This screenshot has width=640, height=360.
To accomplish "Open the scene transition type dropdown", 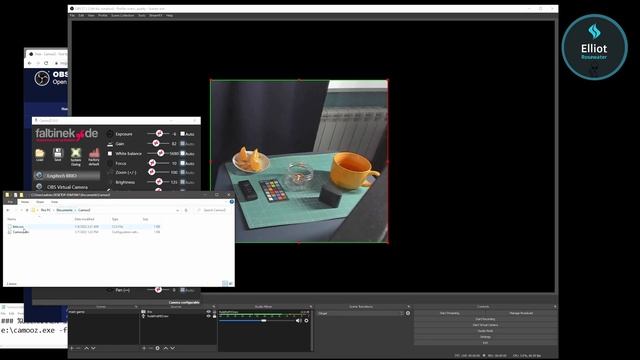I will point(361,313).
